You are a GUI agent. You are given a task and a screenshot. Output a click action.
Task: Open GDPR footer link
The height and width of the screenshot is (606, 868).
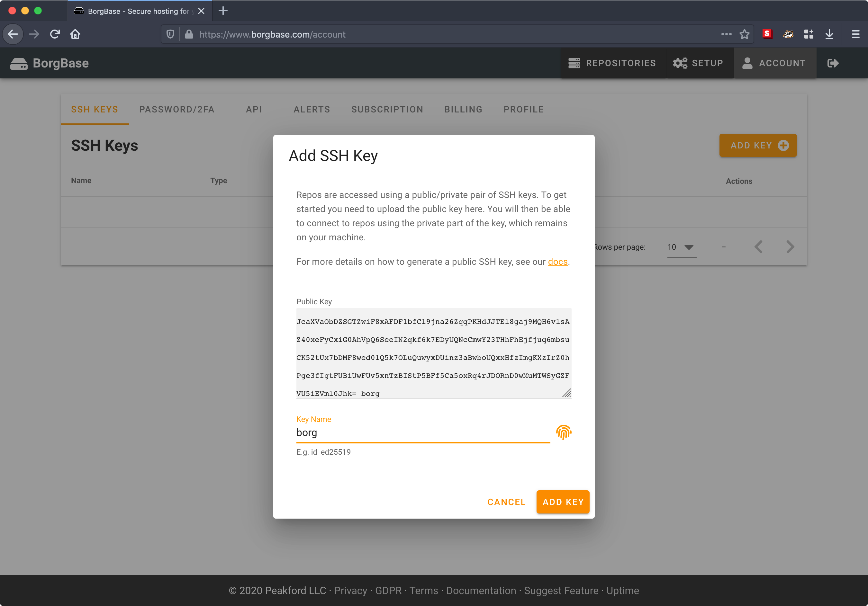(x=388, y=590)
